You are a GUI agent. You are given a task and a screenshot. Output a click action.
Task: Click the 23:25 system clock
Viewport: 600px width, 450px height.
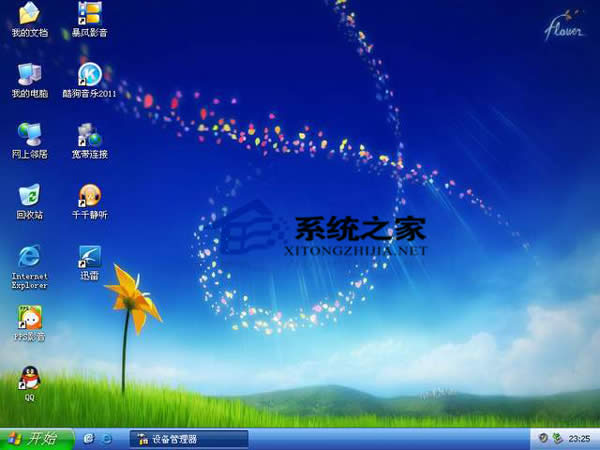pyautogui.click(x=579, y=439)
